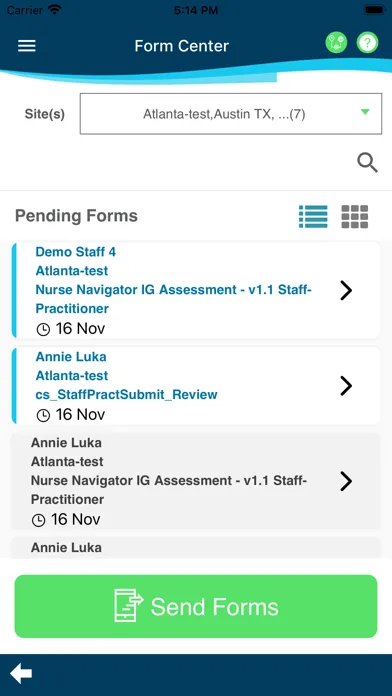Open help with the question mark icon

(x=368, y=43)
